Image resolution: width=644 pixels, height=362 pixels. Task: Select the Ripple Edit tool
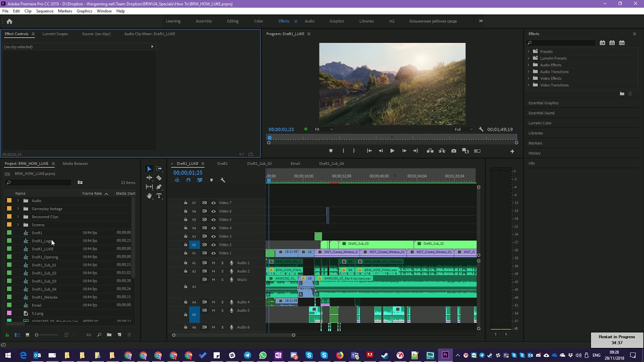[x=149, y=178]
